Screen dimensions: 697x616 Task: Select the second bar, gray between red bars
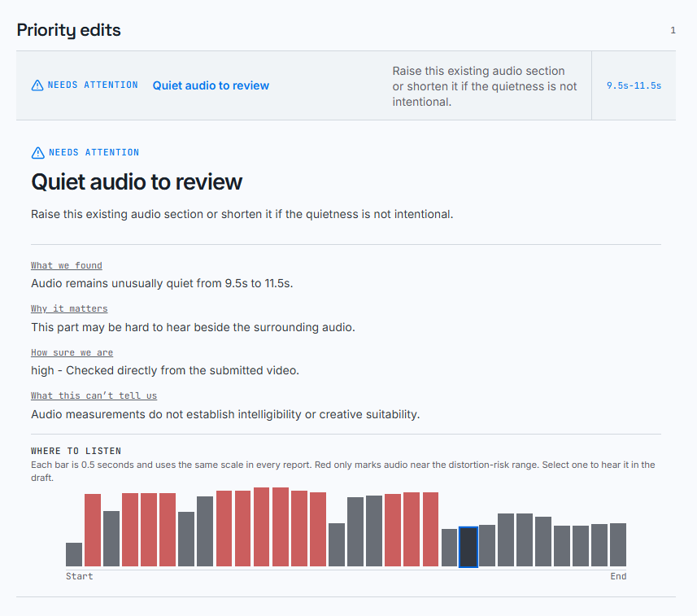pos(111,539)
